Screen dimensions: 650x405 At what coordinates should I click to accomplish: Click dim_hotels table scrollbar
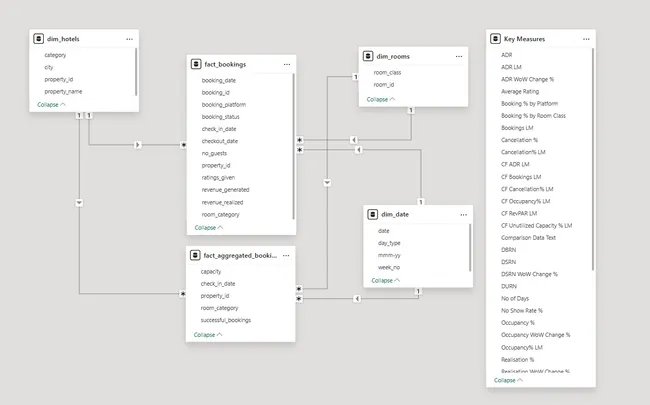136,72
